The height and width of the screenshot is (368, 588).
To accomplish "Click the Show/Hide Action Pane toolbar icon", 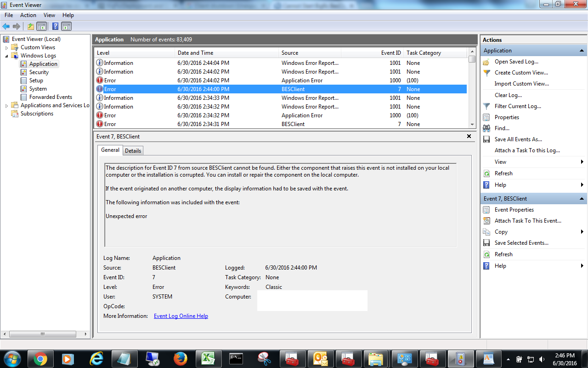I will point(67,26).
